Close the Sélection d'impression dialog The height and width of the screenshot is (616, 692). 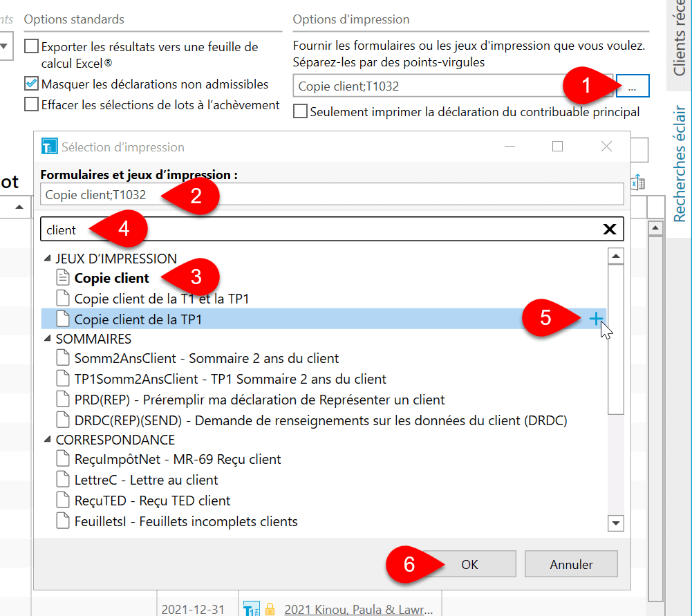(x=606, y=147)
